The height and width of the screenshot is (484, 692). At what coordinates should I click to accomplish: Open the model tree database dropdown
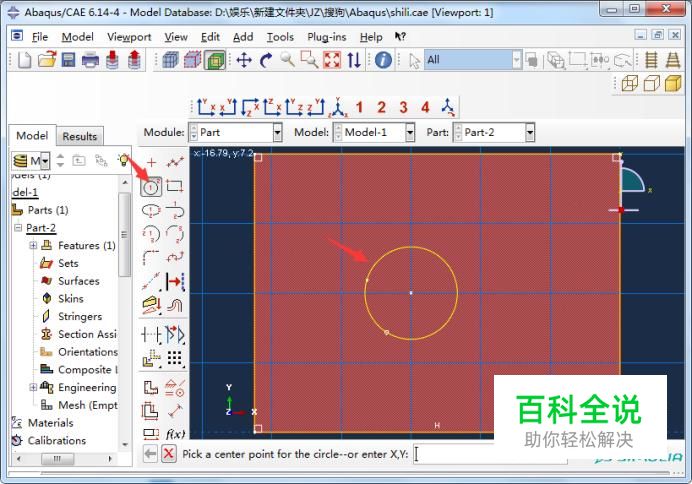point(45,161)
